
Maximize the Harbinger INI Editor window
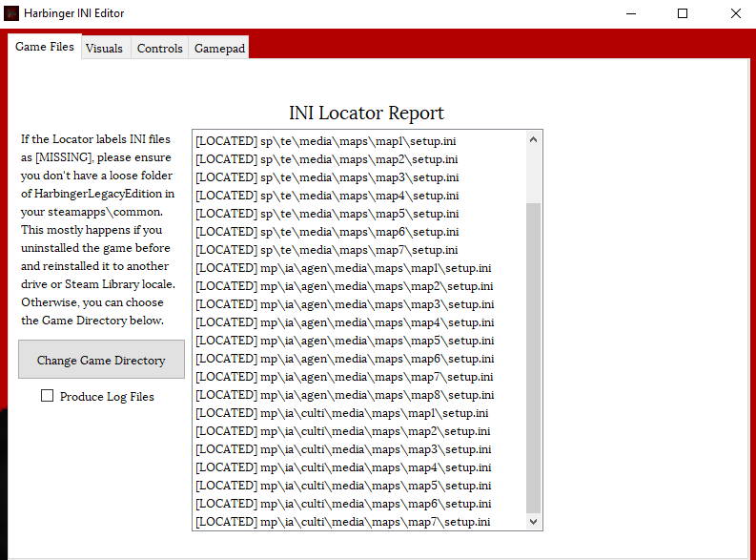pos(683,13)
